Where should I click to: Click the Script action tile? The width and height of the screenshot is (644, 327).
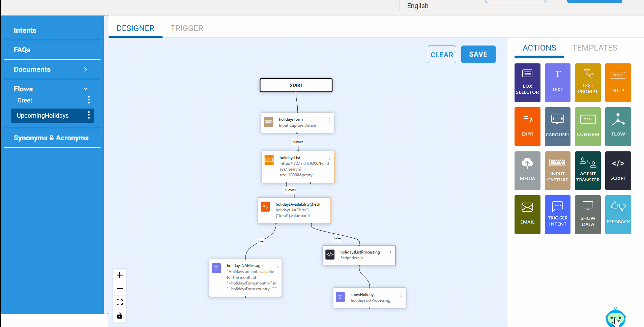[x=618, y=171]
